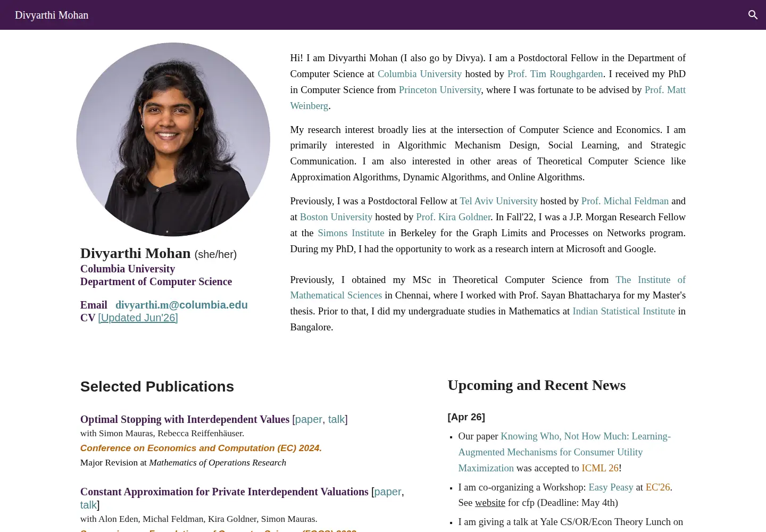Click the Selected Publications heading
The image size is (766, 532).
point(157,387)
